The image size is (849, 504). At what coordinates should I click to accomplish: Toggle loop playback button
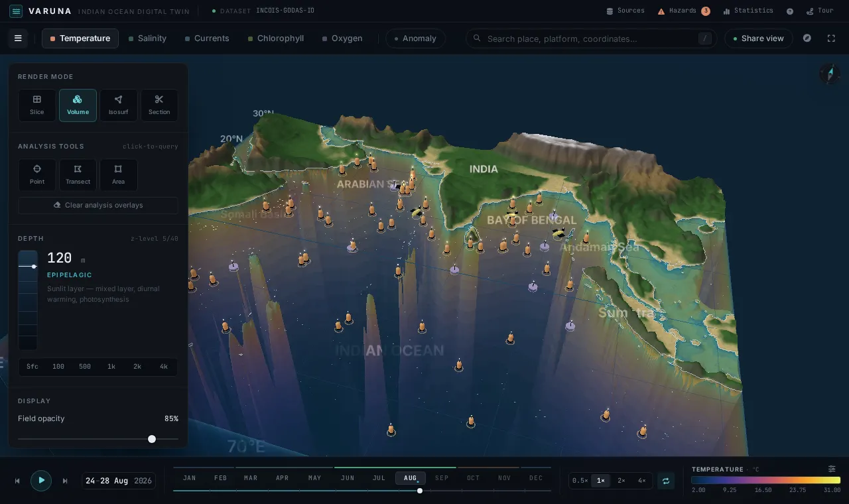click(x=666, y=481)
